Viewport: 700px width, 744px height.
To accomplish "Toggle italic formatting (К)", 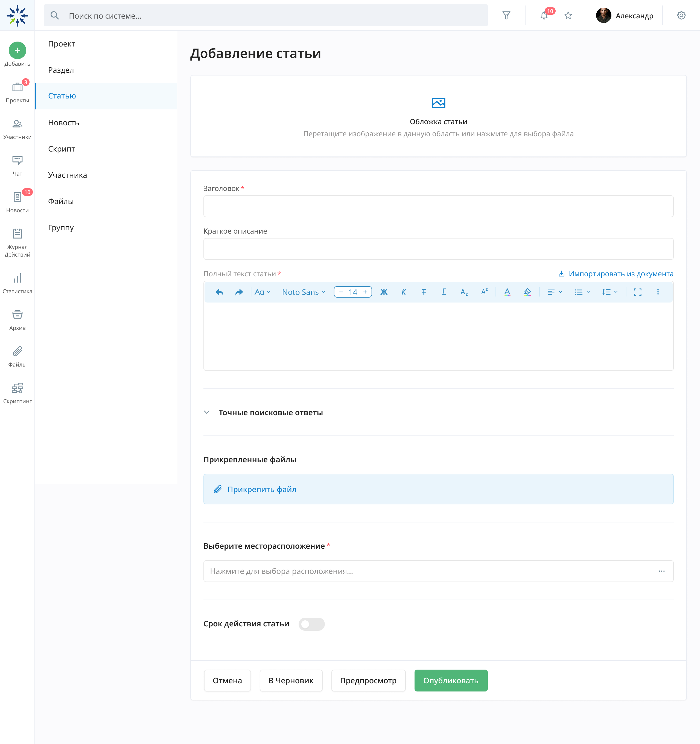I will coord(404,292).
